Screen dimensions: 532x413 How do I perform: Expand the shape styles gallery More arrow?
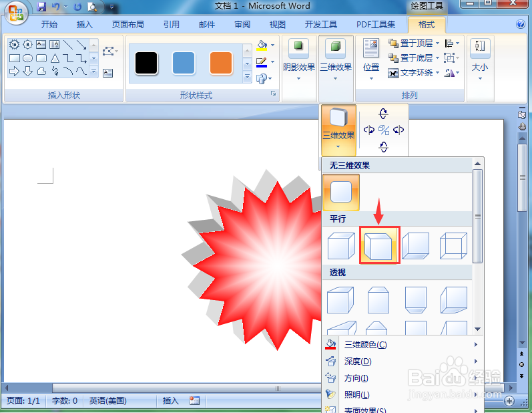point(247,77)
